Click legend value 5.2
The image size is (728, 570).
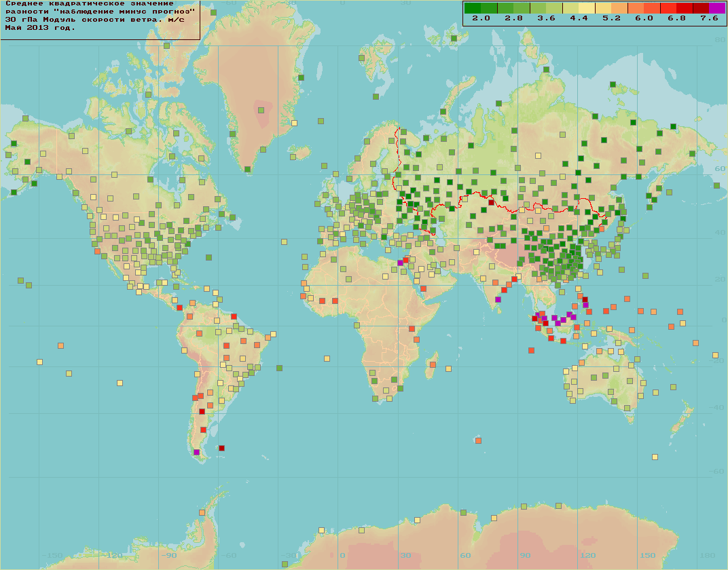tap(611, 18)
